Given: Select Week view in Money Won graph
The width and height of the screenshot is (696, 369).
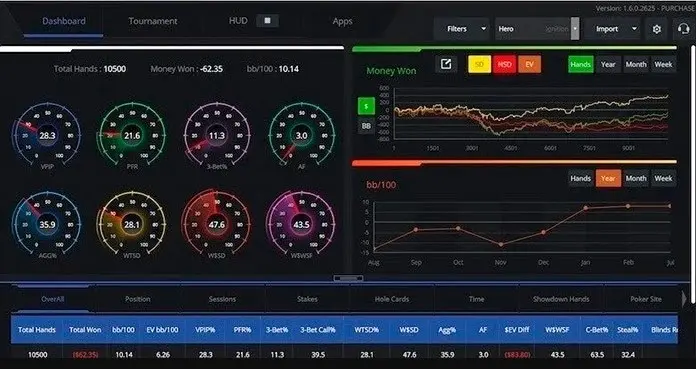Looking at the screenshot, I should [x=663, y=64].
